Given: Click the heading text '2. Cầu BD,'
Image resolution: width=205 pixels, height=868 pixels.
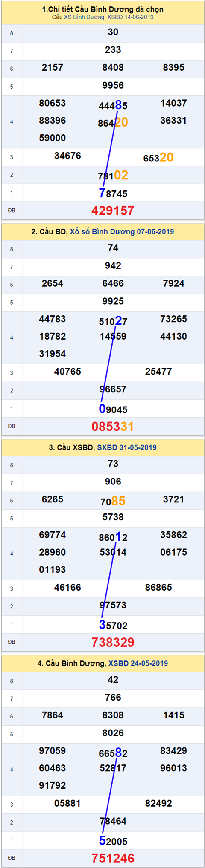Looking at the screenshot, I should 50,232.
